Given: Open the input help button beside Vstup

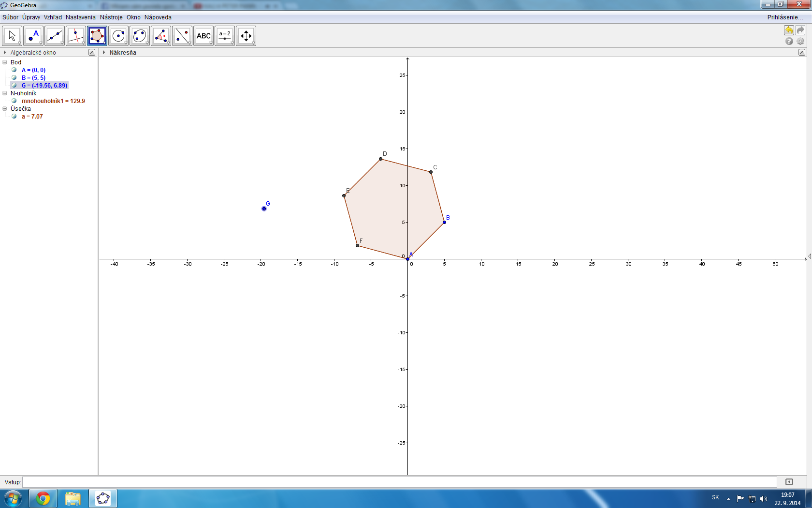Looking at the screenshot, I should click(789, 482).
